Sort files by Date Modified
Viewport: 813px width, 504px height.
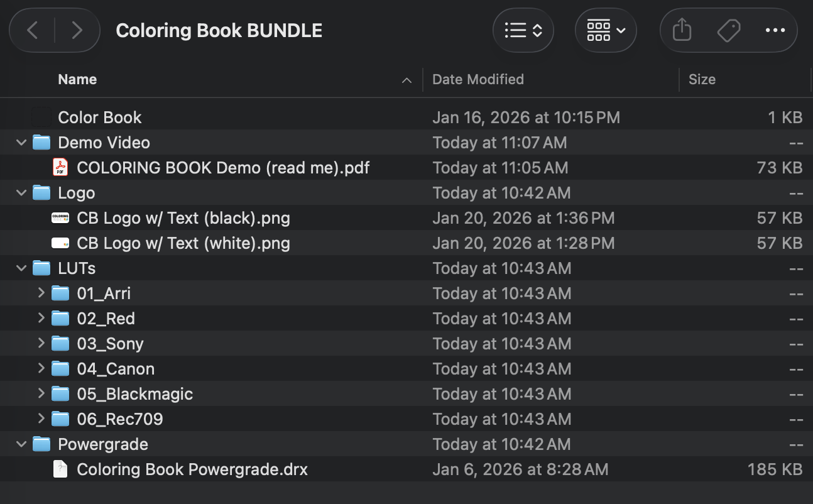click(478, 79)
